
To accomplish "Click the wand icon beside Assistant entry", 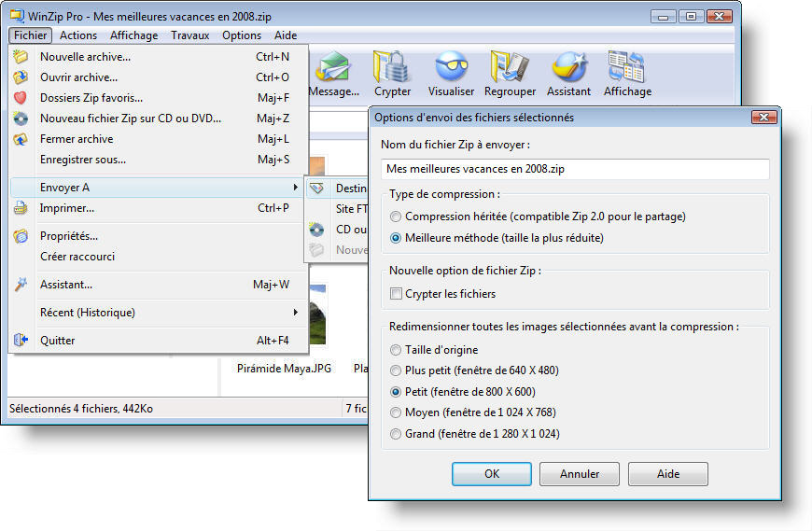I will pyautogui.click(x=21, y=284).
